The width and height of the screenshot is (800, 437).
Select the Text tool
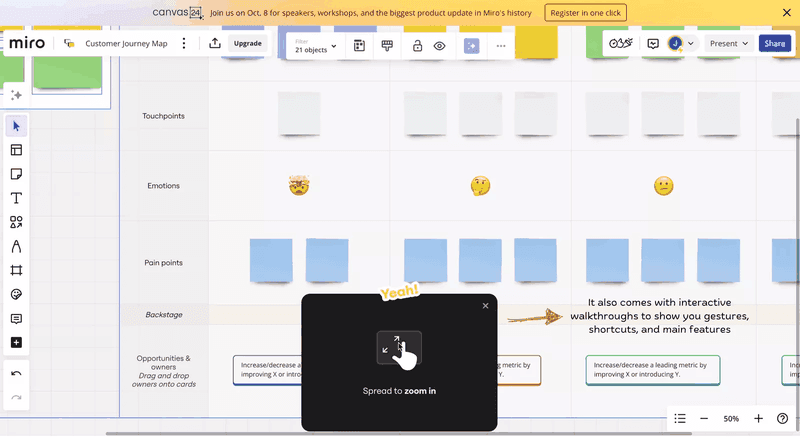coord(16,198)
